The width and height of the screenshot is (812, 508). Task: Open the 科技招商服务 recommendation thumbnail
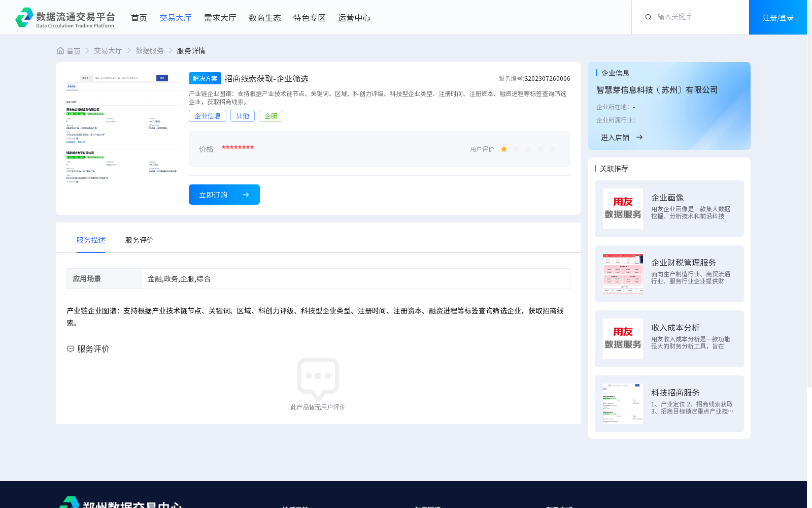(x=623, y=404)
